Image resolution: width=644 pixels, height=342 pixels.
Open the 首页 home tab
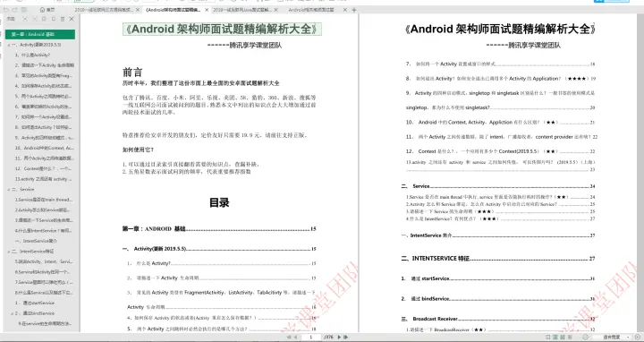coord(47,10)
